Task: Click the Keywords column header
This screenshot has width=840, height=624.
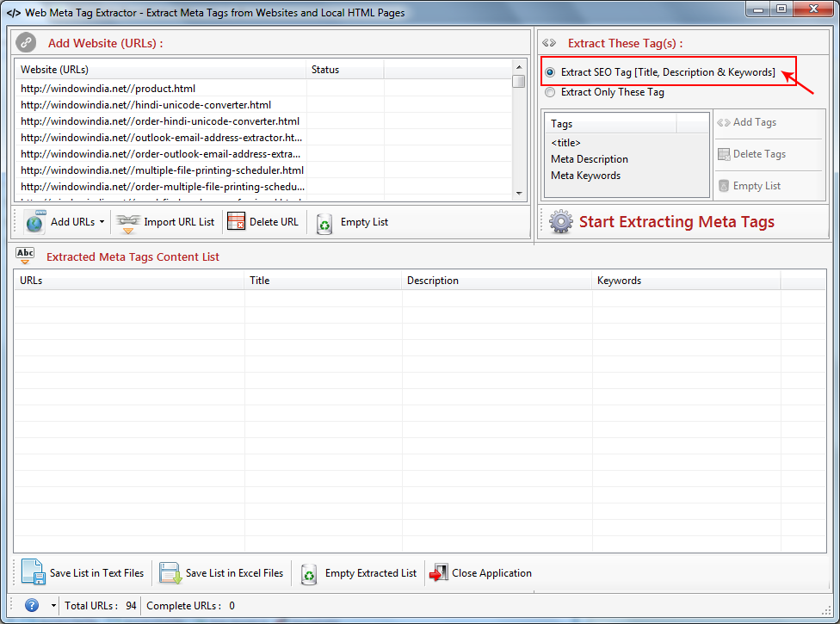Action: tap(686, 281)
